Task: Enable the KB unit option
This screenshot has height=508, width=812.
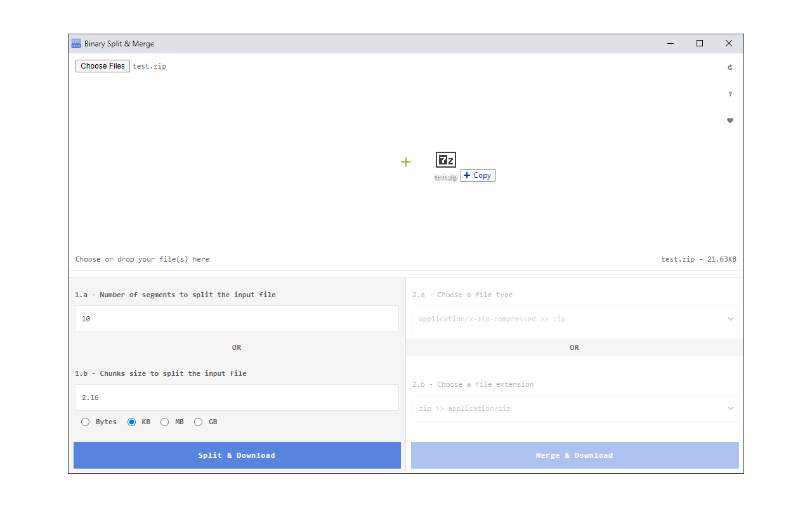Action: [x=131, y=422]
